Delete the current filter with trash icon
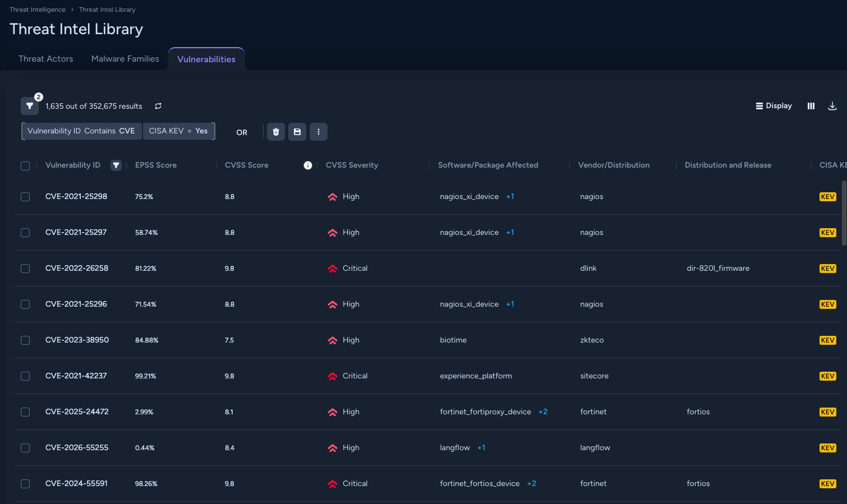This screenshot has width=847, height=504. (x=276, y=132)
